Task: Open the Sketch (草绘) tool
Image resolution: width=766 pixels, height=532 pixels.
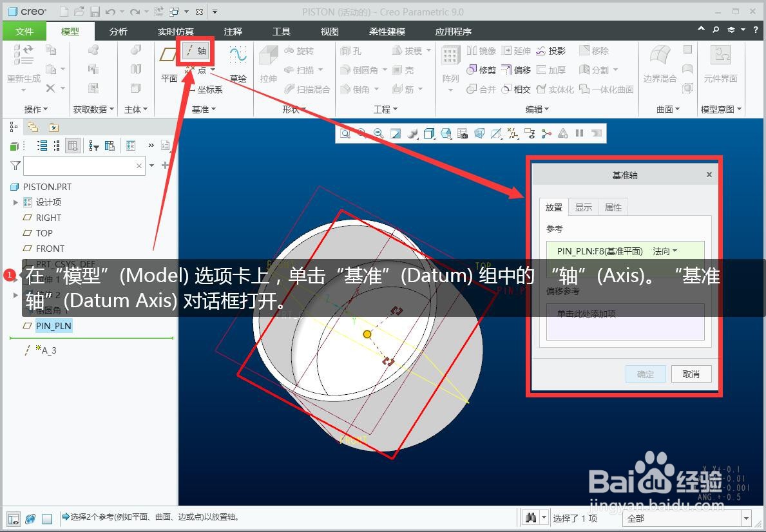Action: [x=238, y=64]
